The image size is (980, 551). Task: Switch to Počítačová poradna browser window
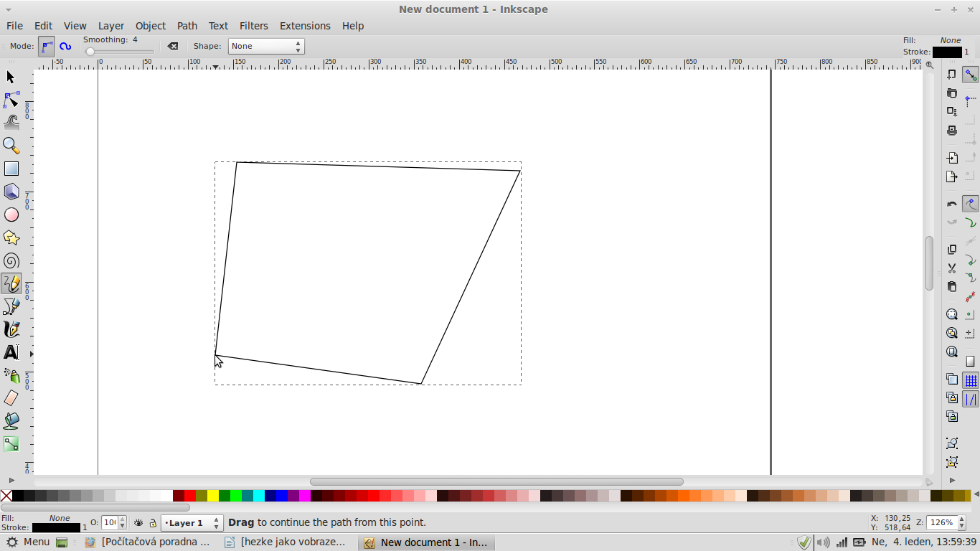[x=148, y=542]
